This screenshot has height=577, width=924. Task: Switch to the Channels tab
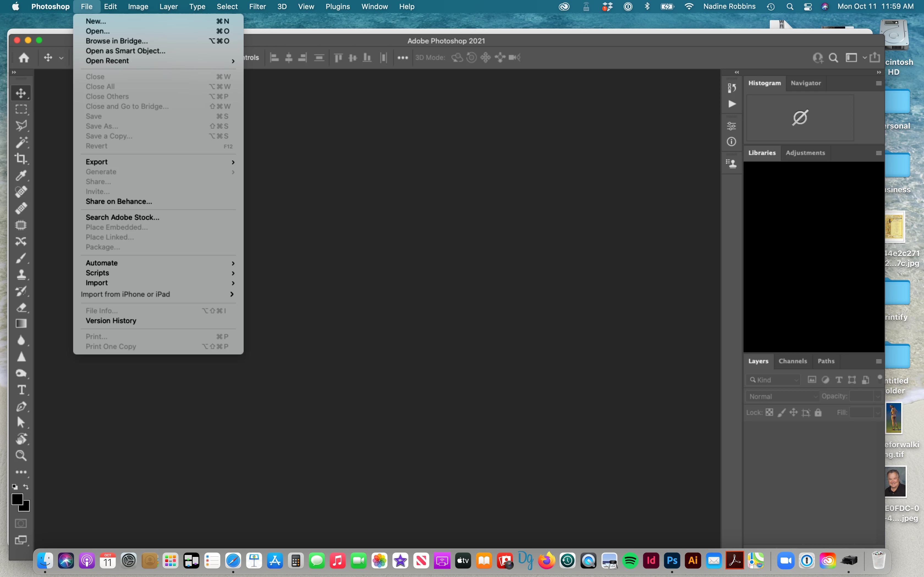pyautogui.click(x=793, y=361)
